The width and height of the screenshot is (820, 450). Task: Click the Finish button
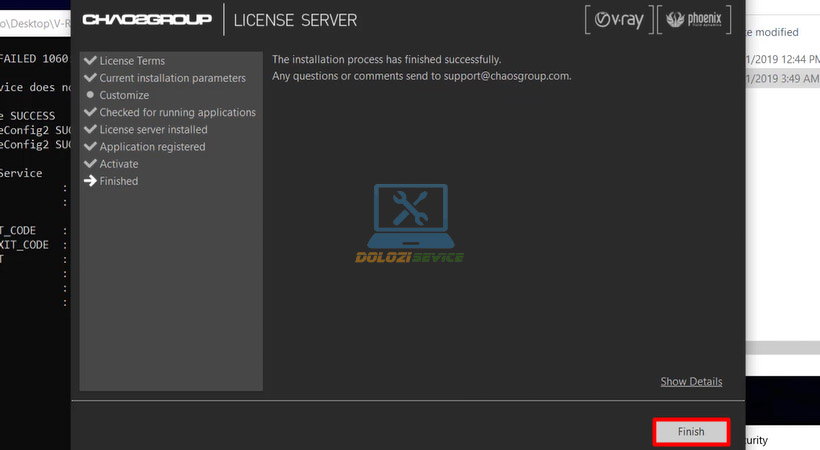691,432
